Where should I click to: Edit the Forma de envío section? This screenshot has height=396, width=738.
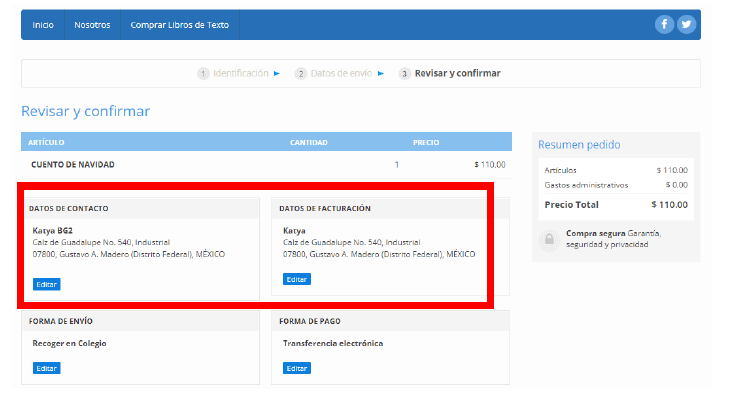pos(47,368)
